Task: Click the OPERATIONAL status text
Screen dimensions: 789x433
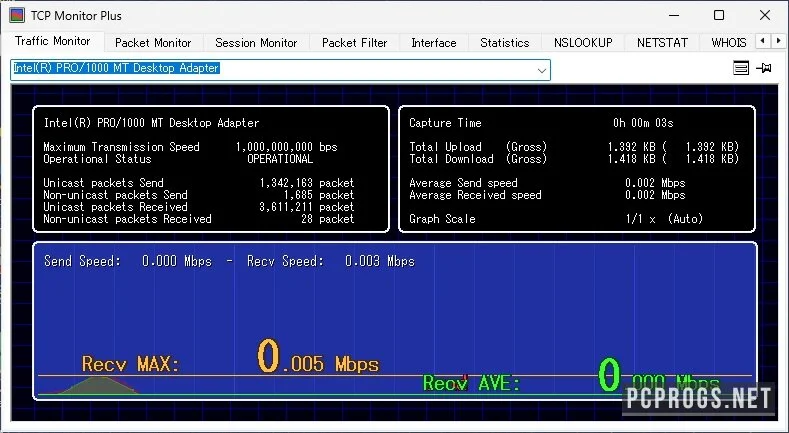Action: (280, 159)
